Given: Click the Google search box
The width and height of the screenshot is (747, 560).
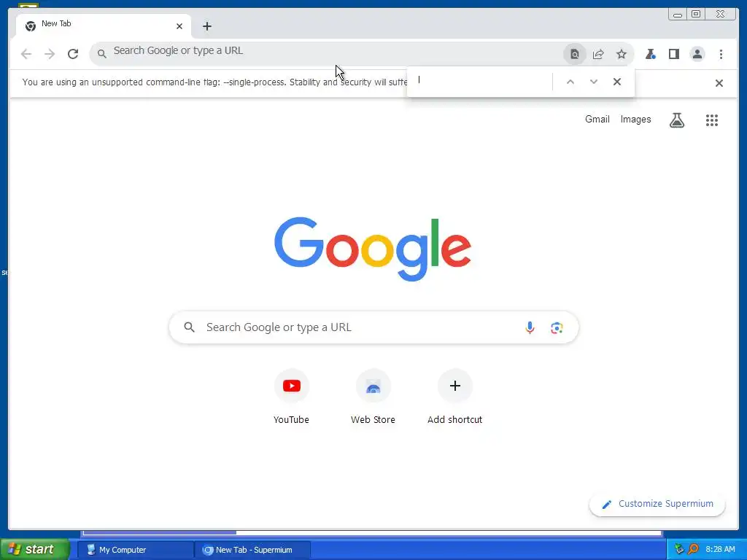Looking at the screenshot, I should click(373, 327).
